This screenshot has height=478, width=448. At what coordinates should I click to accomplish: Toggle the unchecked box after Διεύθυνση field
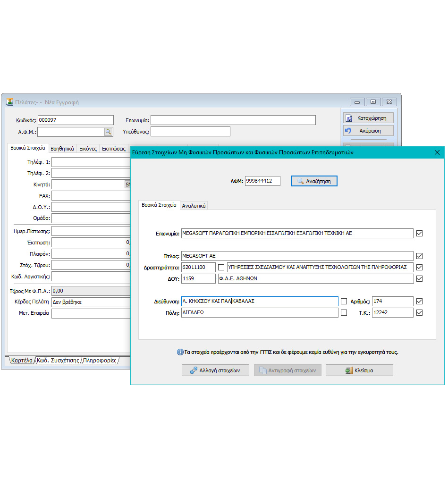coord(344,301)
